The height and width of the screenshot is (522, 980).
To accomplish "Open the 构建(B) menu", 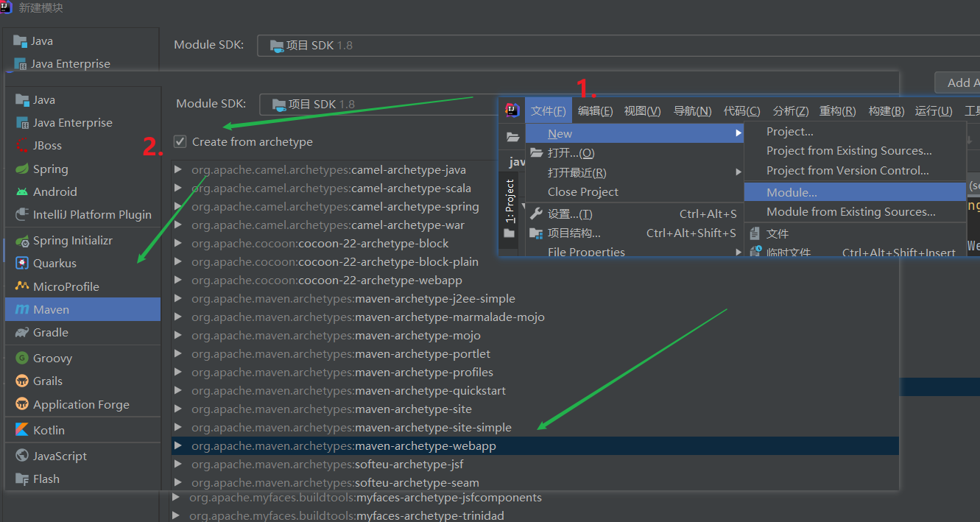I will point(886,111).
